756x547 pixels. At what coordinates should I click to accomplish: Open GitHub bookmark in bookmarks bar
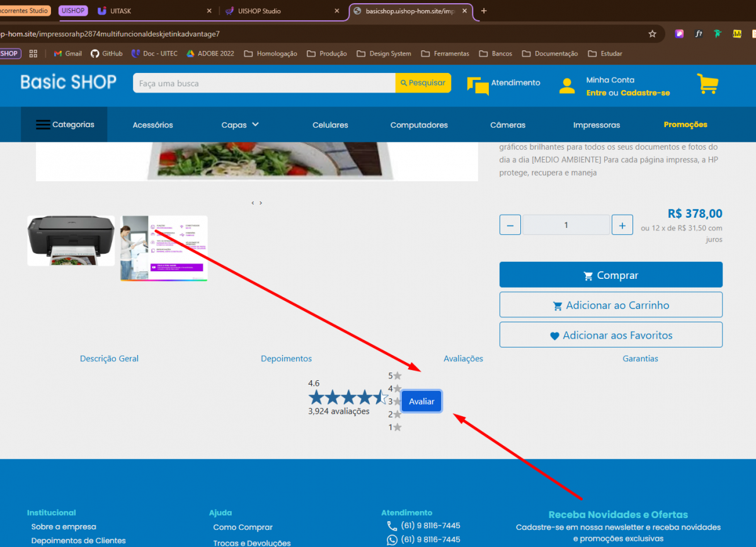point(106,54)
